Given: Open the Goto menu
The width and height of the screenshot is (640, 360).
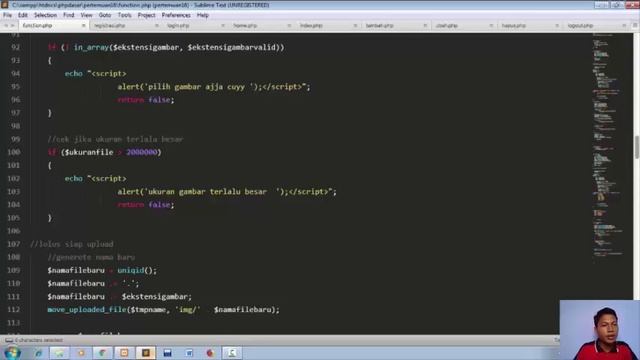Looking at the screenshot, I should (105, 15).
